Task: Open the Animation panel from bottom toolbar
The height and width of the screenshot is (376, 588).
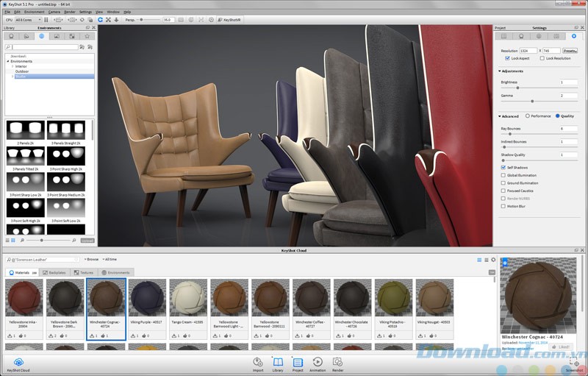Action: (x=318, y=362)
